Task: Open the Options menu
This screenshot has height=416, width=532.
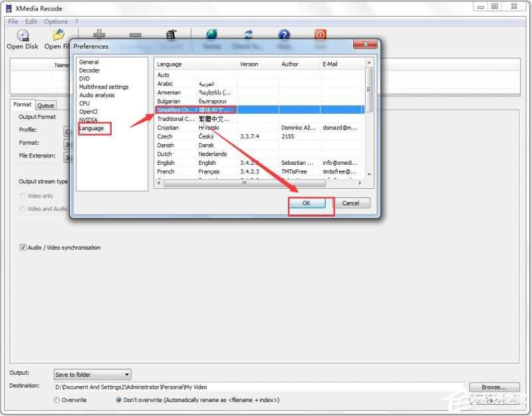Action: pos(56,21)
